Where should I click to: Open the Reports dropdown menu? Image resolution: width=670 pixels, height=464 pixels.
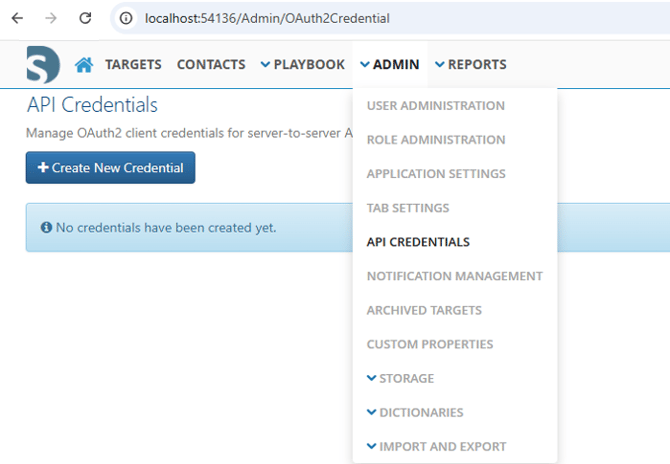pyautogui.click(x=470, y=65)
